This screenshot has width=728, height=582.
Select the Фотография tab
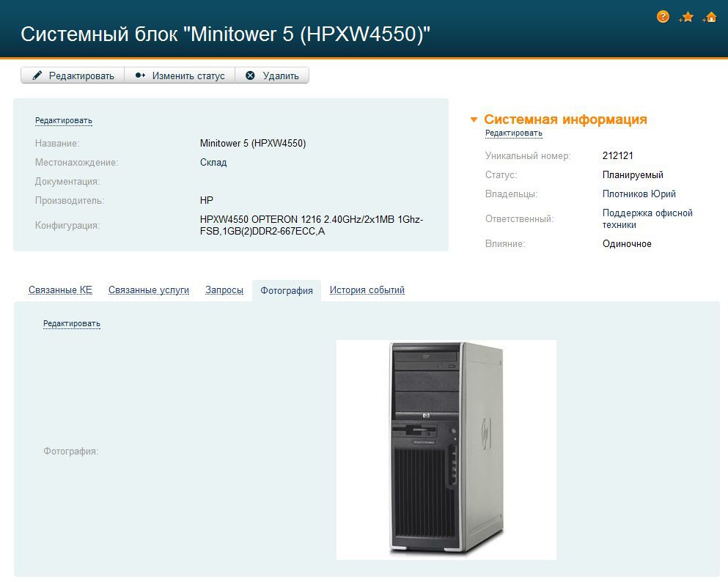[x=287, y=291]
